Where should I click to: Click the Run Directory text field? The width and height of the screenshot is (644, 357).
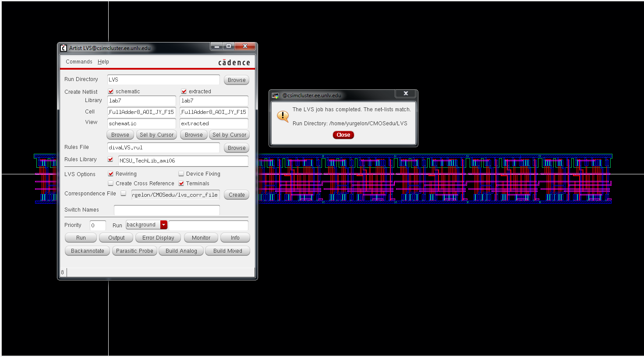(163, 80)
